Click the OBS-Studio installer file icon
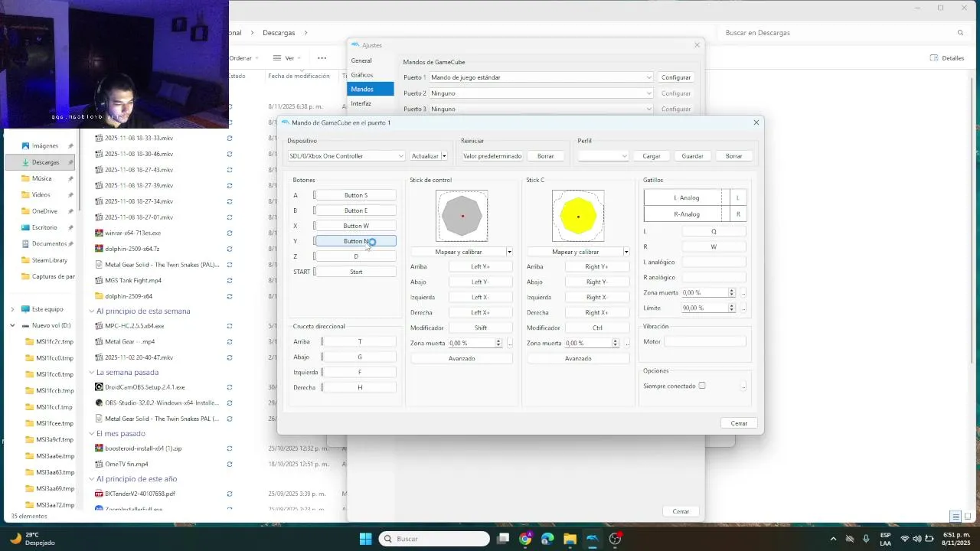Screen dimensions: 980x551 99,403
